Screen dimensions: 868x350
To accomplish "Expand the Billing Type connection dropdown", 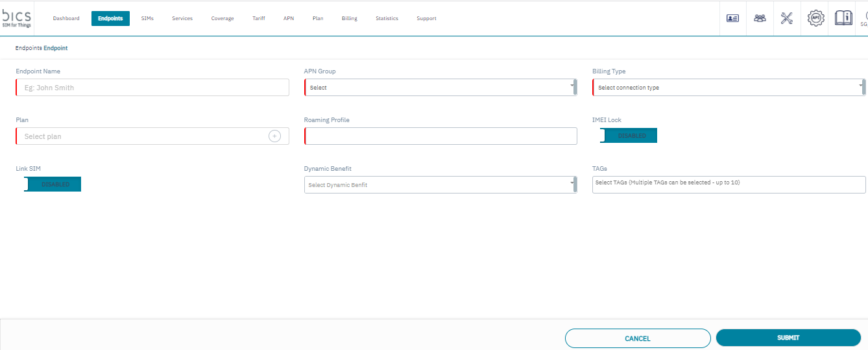I will tap(728, 88).
